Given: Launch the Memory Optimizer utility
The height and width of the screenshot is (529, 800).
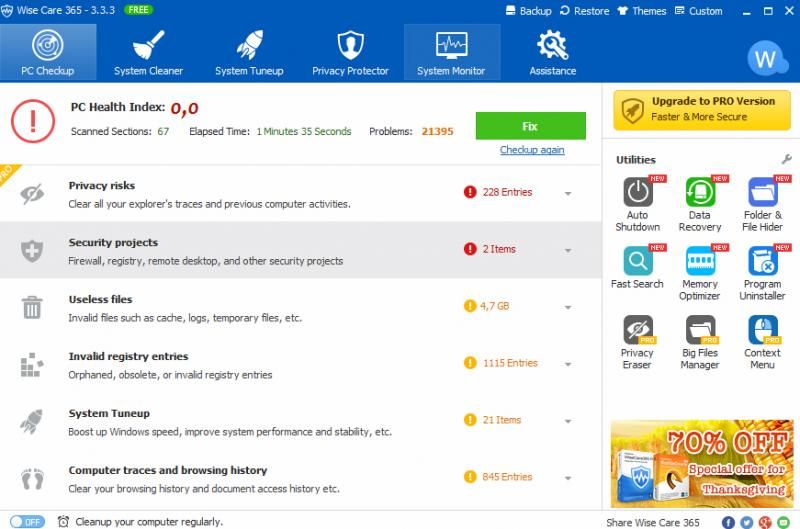Looking at the screenshot, I should pos(700,263).
